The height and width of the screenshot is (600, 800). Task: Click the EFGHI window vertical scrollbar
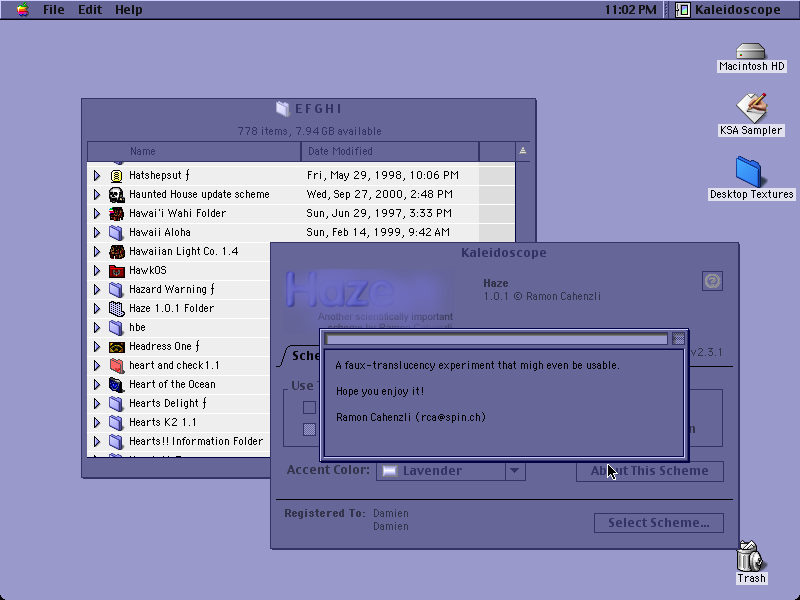coord(522,202)
